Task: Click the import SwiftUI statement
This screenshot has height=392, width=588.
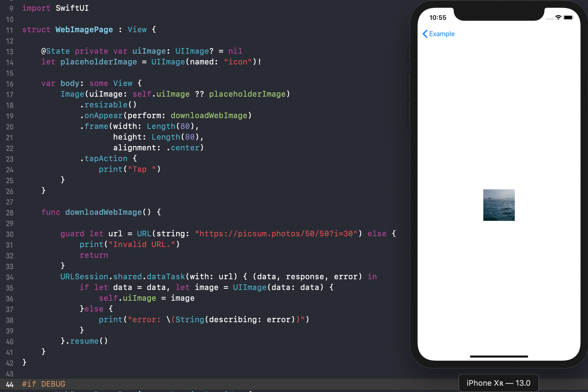Action: [55, 8]
